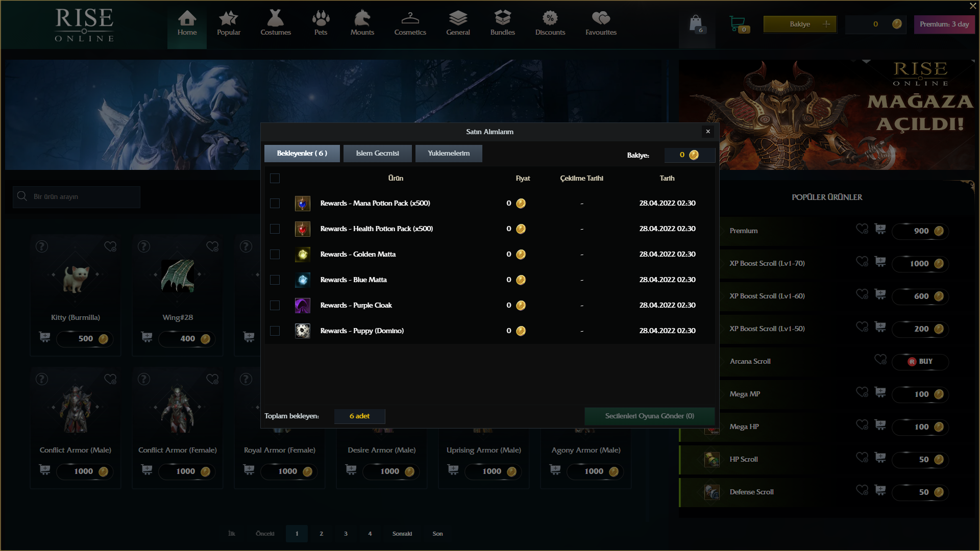Check the Mana Potion Pack row checkbox
980x551 pixels.
click(275, 203)
